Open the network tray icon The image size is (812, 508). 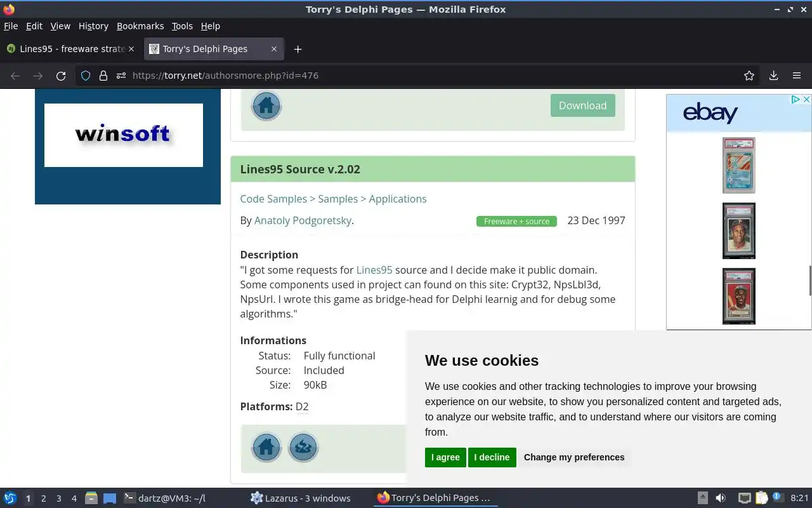coord(744,498)
